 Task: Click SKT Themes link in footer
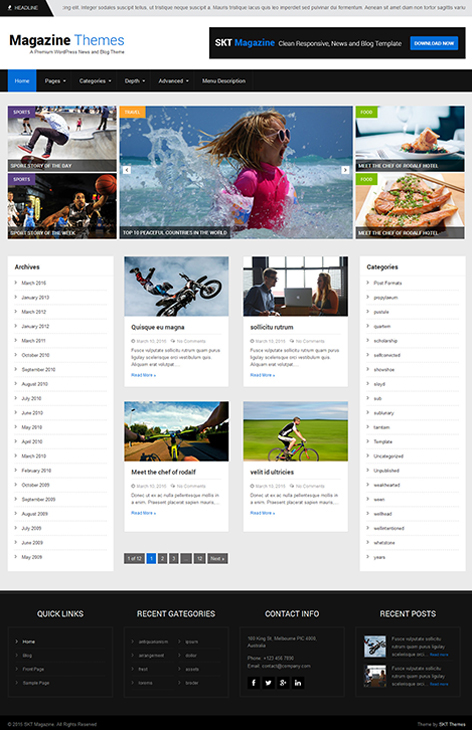click(x=452, y=724)
